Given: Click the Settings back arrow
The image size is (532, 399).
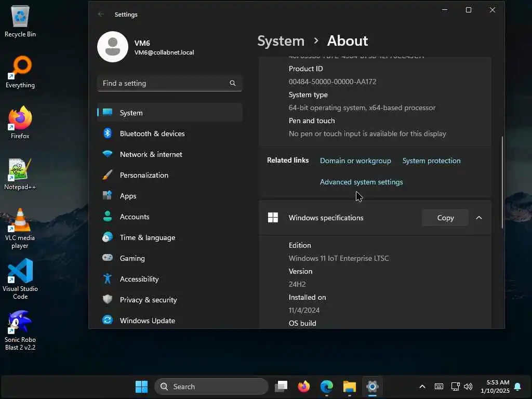Looking at the screenshot, I should [x=101, y=14].
